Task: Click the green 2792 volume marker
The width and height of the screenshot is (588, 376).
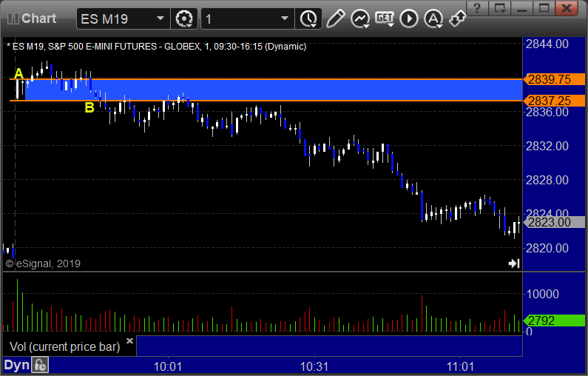Action: click(x=554, y=320)
